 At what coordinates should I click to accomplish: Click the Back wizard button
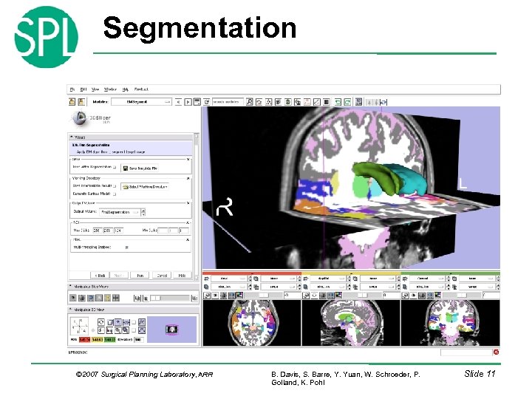pyautogui.click(x=100, y=275)
